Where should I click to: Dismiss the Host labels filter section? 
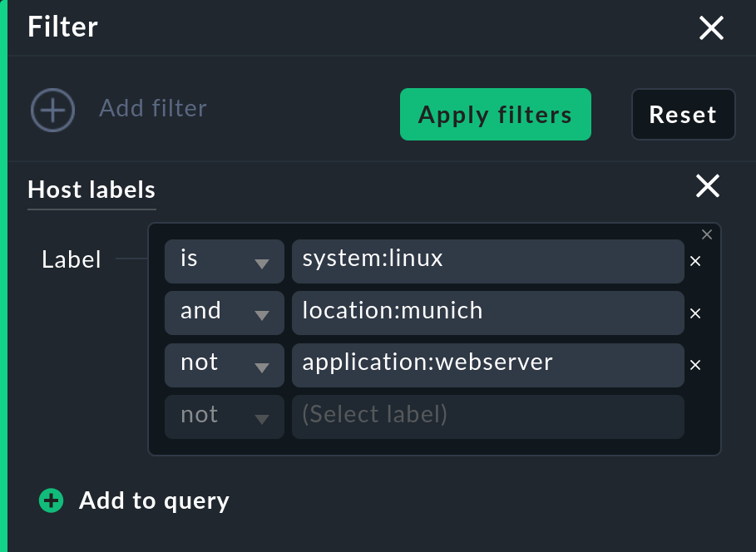707,186
